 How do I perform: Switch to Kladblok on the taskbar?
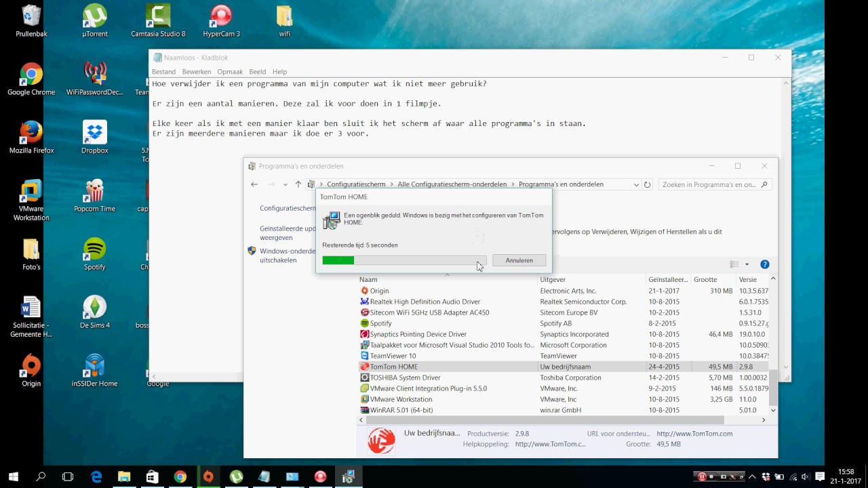[x=264, y=477]
